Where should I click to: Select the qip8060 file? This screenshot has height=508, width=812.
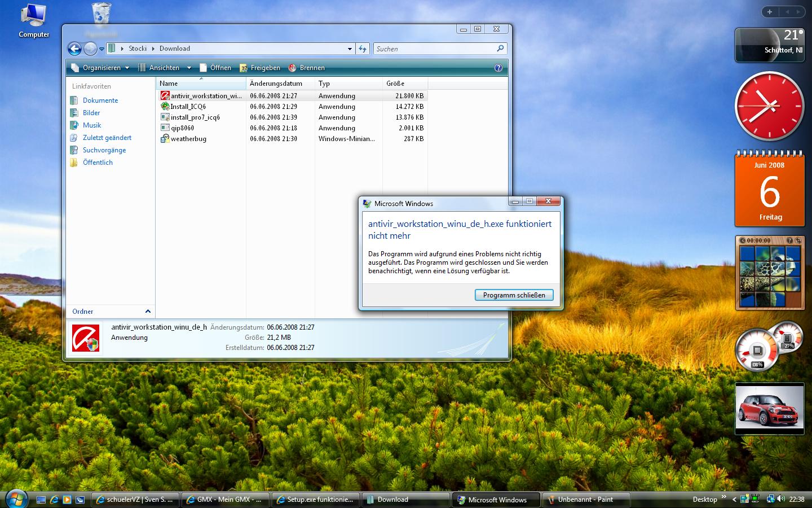(x=177, y=128)
